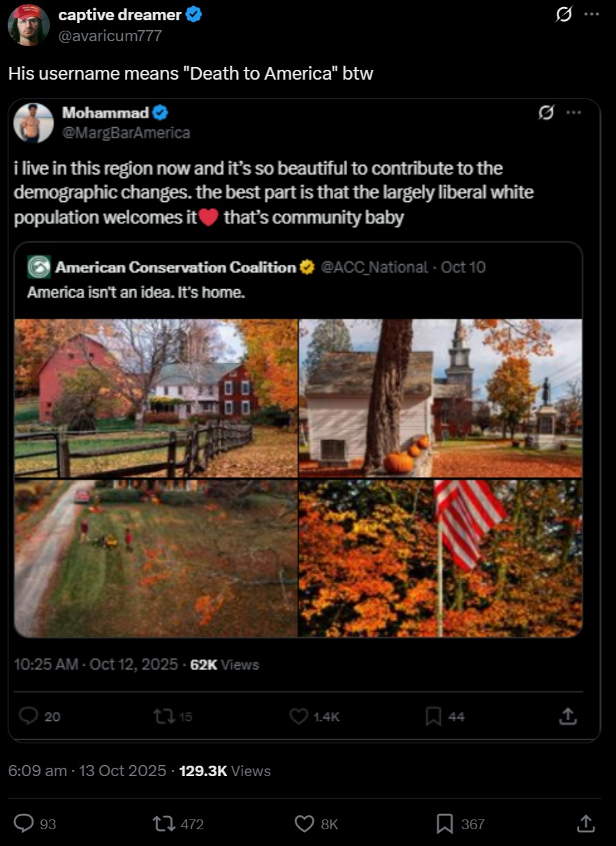
Task: Open Grok icon on Mohammad's quoted post
Action: tap(546, 112)
